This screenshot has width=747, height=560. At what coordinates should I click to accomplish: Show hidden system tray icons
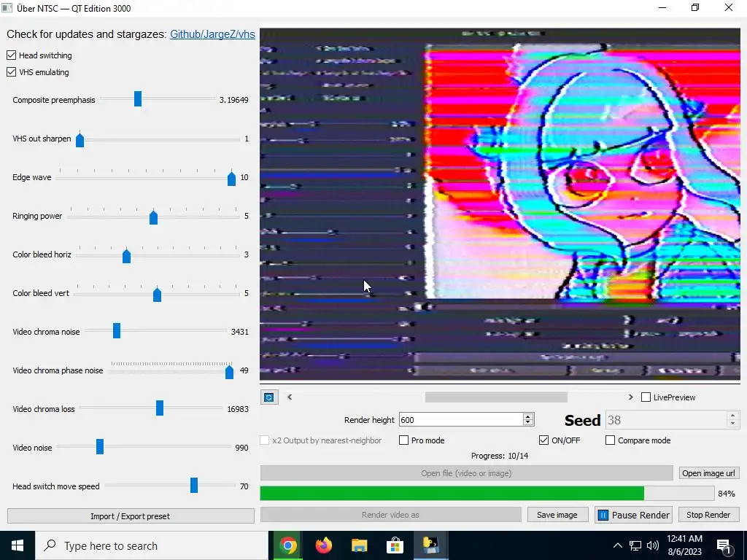(x=617, y=545)
